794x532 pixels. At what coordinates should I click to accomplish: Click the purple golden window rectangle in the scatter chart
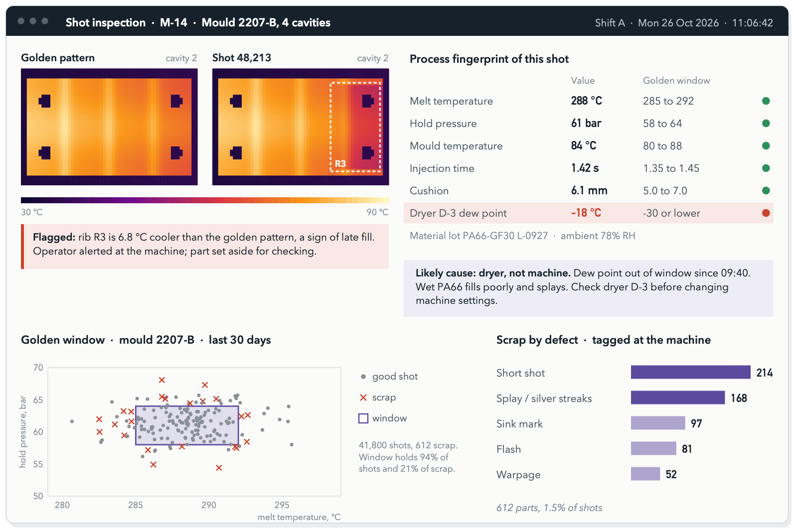tap(187, 425)
